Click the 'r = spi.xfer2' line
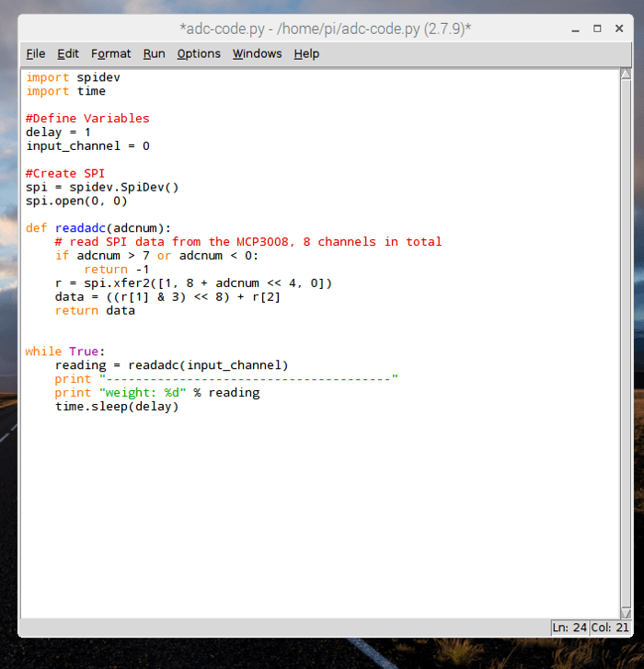The image size is (644, 669). (x=193, y=283)
